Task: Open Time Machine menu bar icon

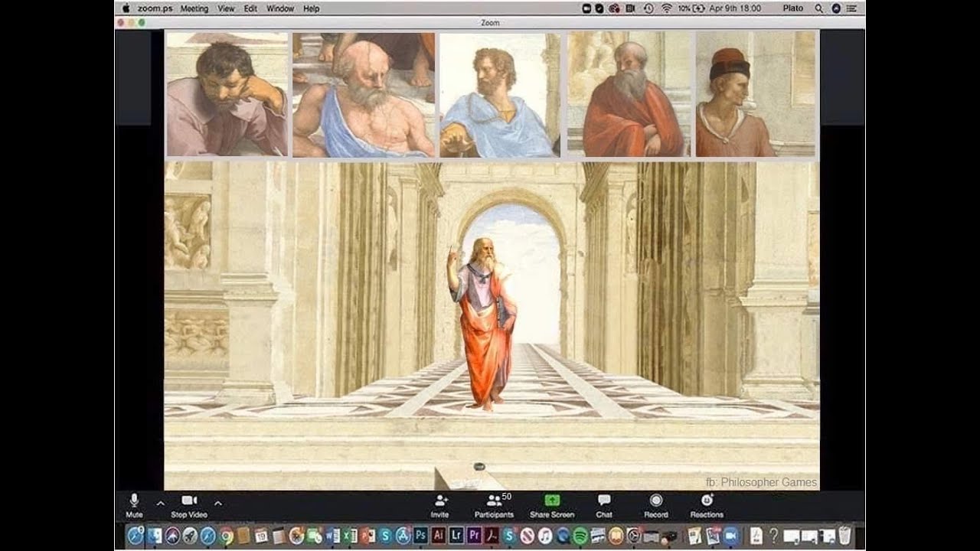Action: pos(648,8)
